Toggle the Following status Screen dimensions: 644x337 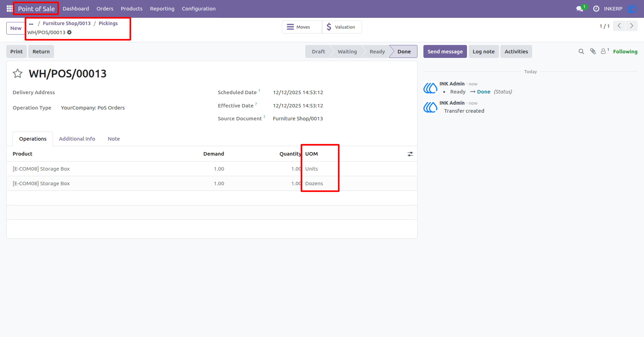click(x=625, y=52)
